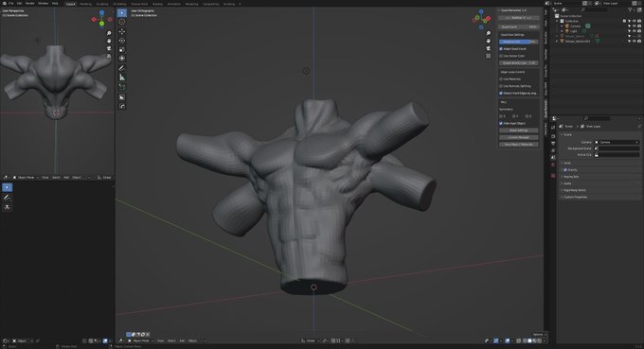
Task: Open the Window menu
Action: point(44,3)
